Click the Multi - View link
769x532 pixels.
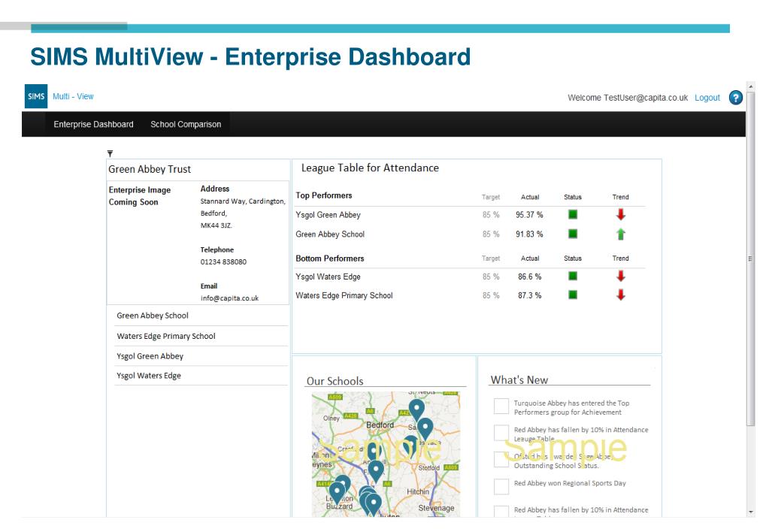click(x=73, y=97)
